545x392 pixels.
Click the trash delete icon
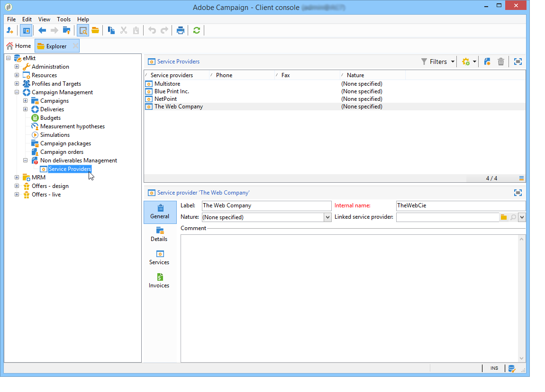click(x=501, y=62)
